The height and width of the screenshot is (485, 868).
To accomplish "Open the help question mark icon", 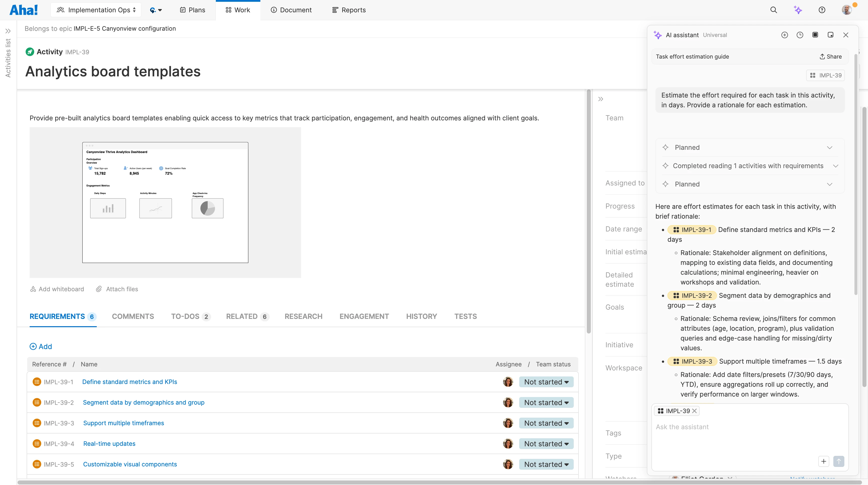I will point(822,10).
